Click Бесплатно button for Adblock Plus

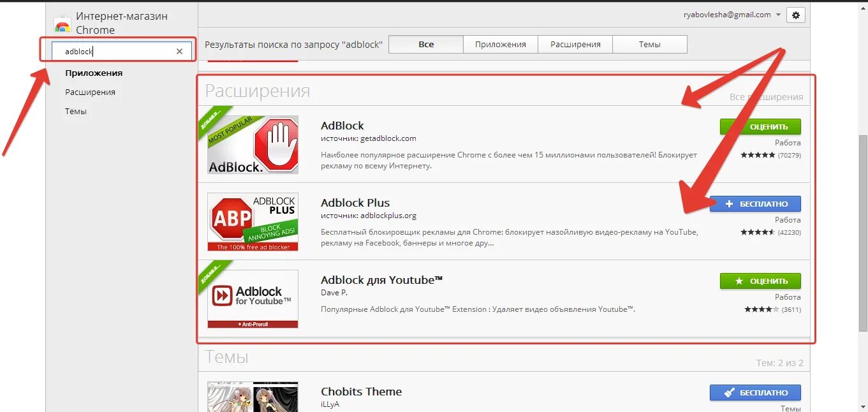(x=755, y=204)
